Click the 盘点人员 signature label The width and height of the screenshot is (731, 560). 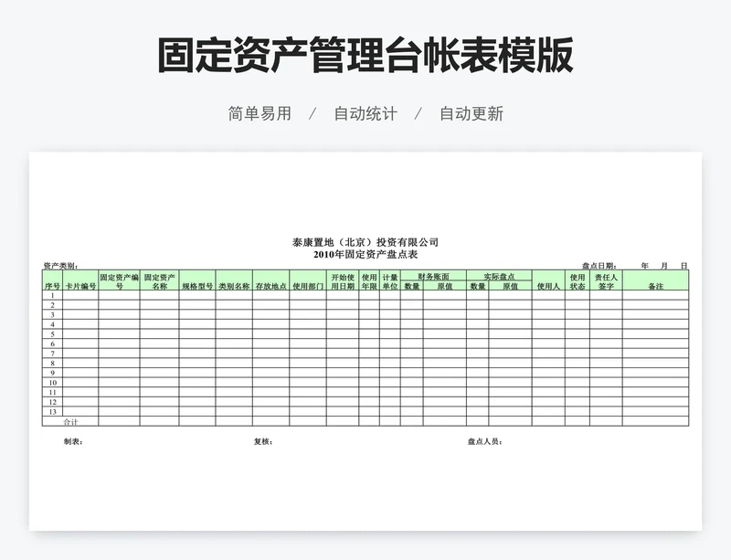point(485,441)
